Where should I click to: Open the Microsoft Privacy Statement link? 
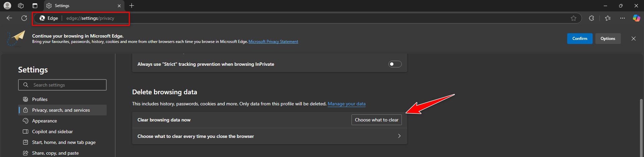tap(273, 42)
